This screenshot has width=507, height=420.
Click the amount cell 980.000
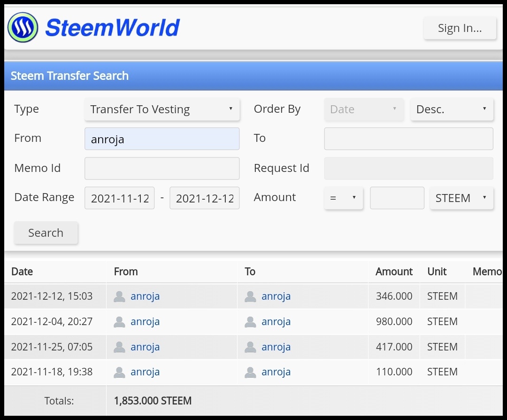coord(394,322)
